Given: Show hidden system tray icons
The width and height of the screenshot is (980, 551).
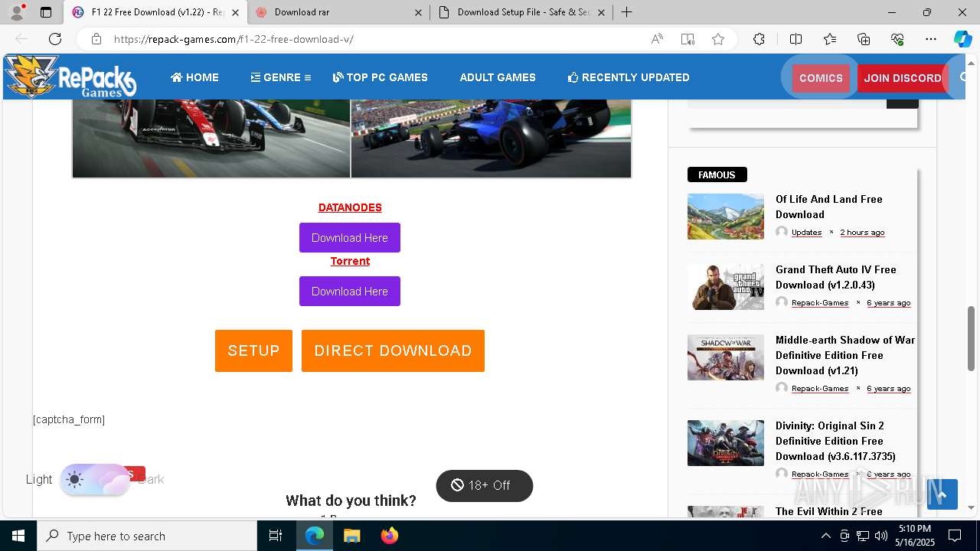Looking at the screenshot, I should (825, 536).
